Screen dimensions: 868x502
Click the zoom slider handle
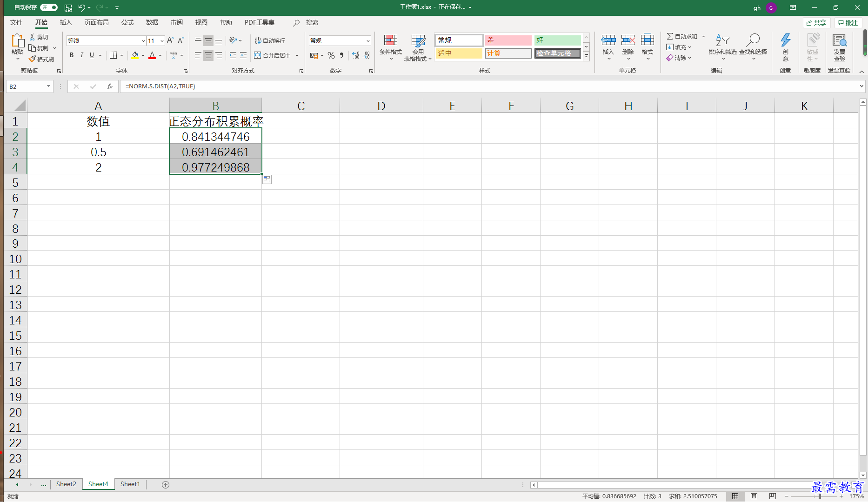click(x=820, y=496)
